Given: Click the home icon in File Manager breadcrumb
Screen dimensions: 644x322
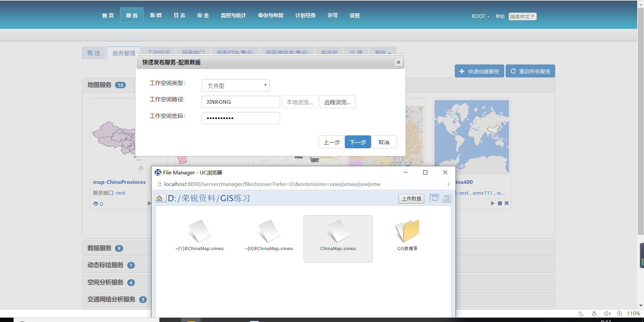Looking at the screenshot, I should point(160,198).
